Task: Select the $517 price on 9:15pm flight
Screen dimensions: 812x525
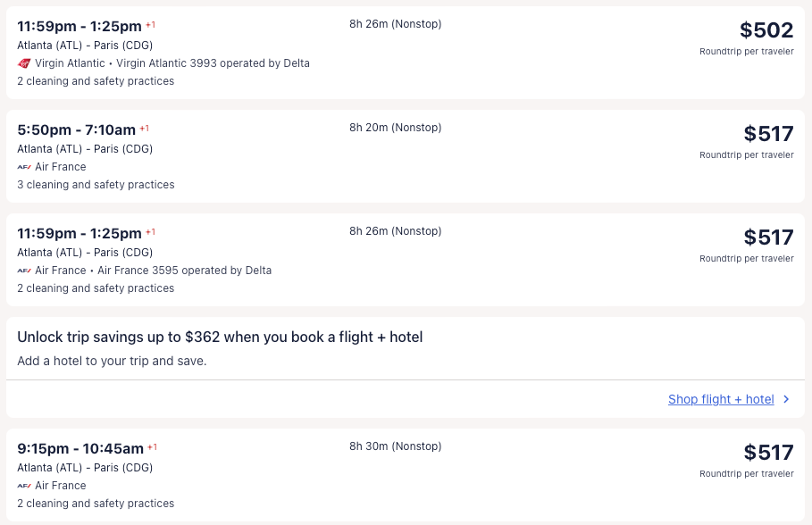Action: 768,453
